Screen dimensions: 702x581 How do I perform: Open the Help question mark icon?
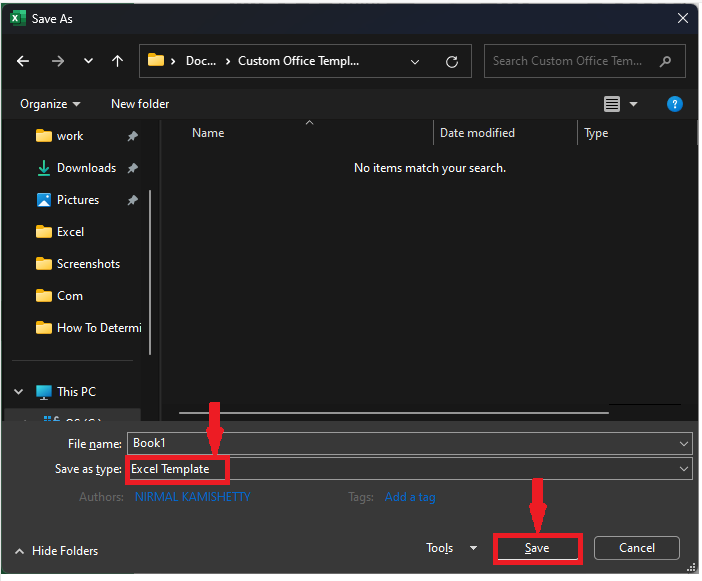pyautogui.click(x=675, y=104)
